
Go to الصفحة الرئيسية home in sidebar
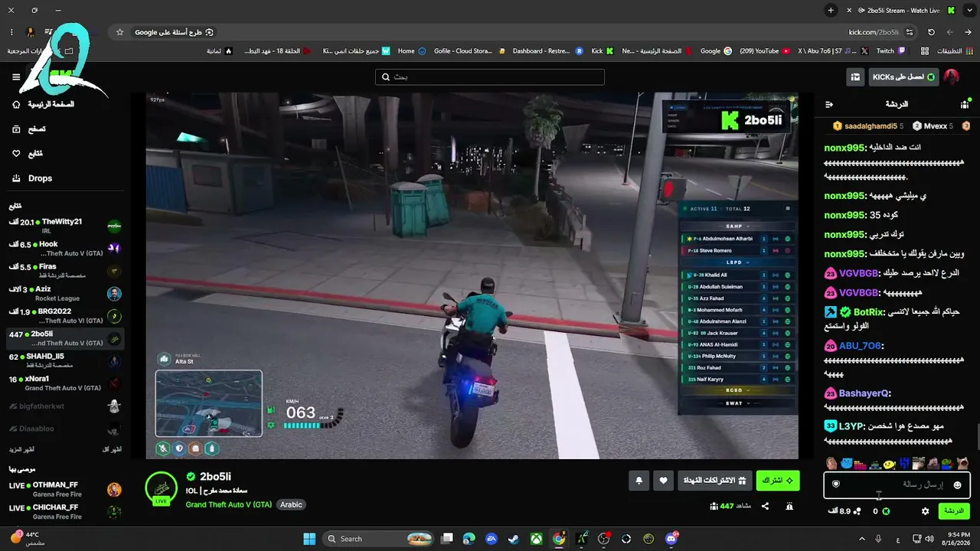pos(43,104)
